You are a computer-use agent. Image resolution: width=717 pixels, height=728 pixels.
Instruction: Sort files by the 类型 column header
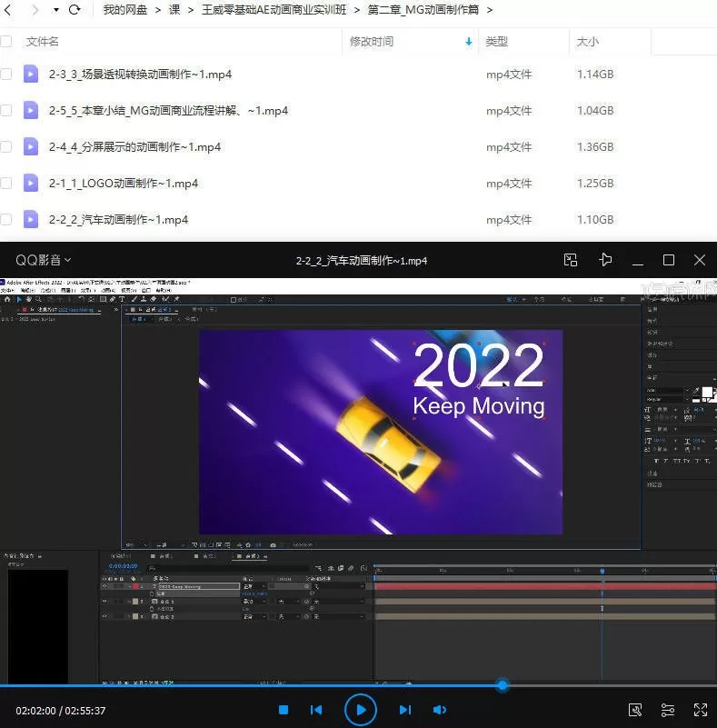coord(497,42)
